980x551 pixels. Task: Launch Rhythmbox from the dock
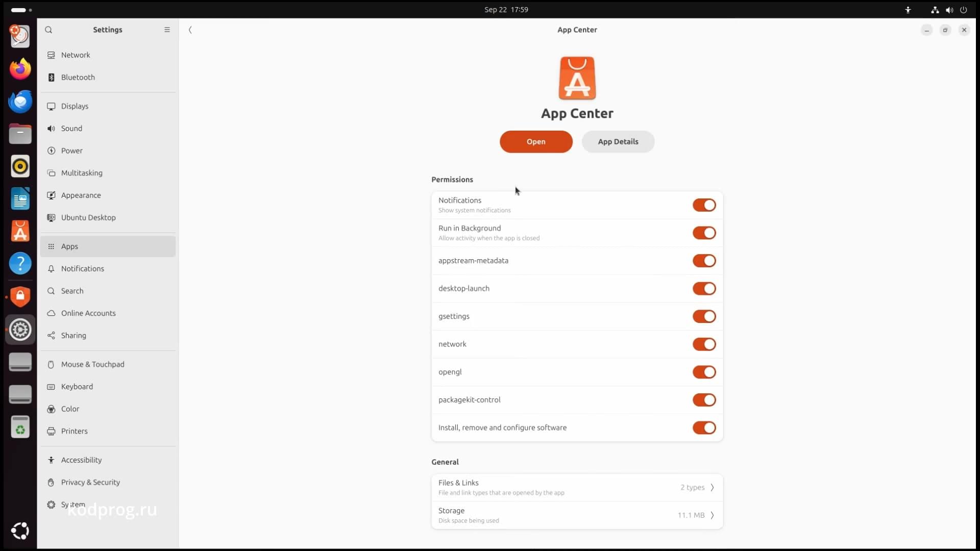click(x=20, y=166)
